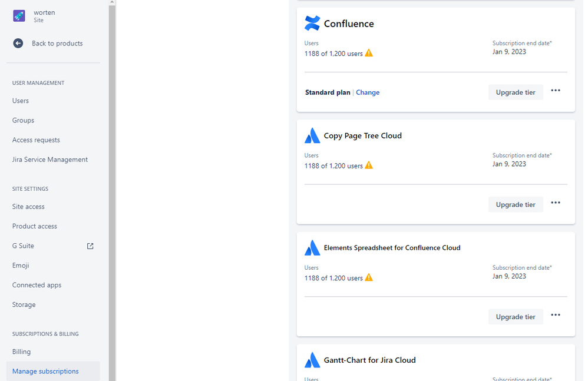
Task: Click the SUBSCRIPTIONS & BILLING section heading
Action: [45, 334]
